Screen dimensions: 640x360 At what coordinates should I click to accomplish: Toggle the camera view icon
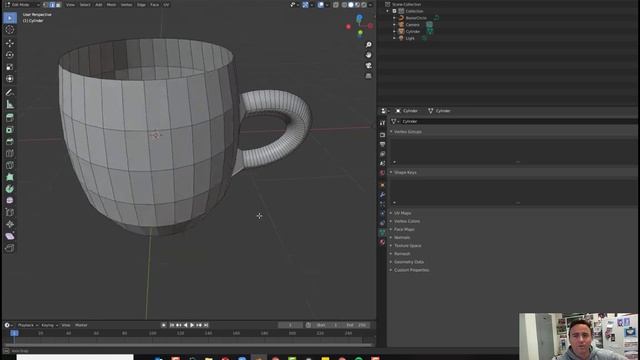[369, 65]
